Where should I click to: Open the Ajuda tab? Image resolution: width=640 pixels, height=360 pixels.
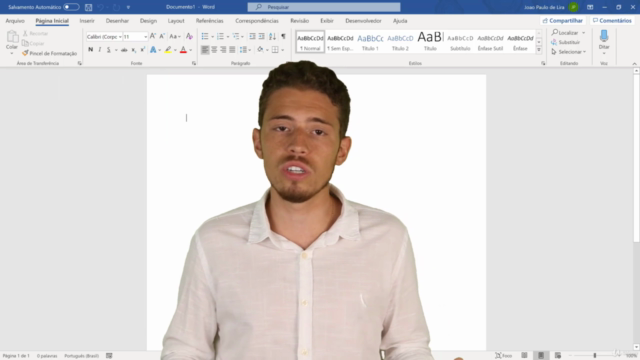coord(400,21)
